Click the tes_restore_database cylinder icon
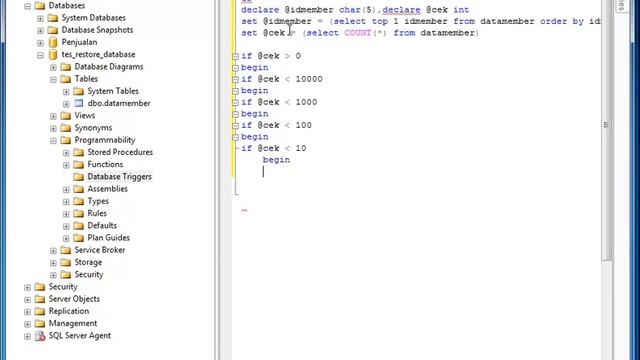 click(53, 54)
